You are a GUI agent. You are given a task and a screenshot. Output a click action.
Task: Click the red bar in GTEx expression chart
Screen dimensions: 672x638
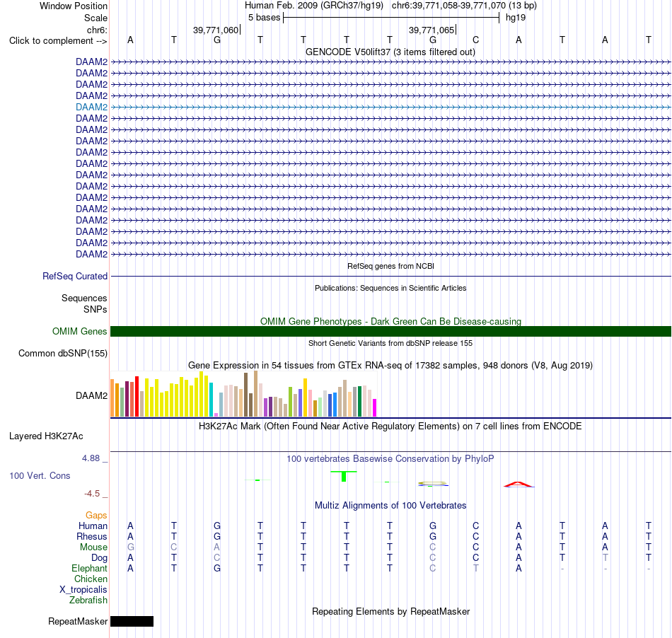(137, 396)
